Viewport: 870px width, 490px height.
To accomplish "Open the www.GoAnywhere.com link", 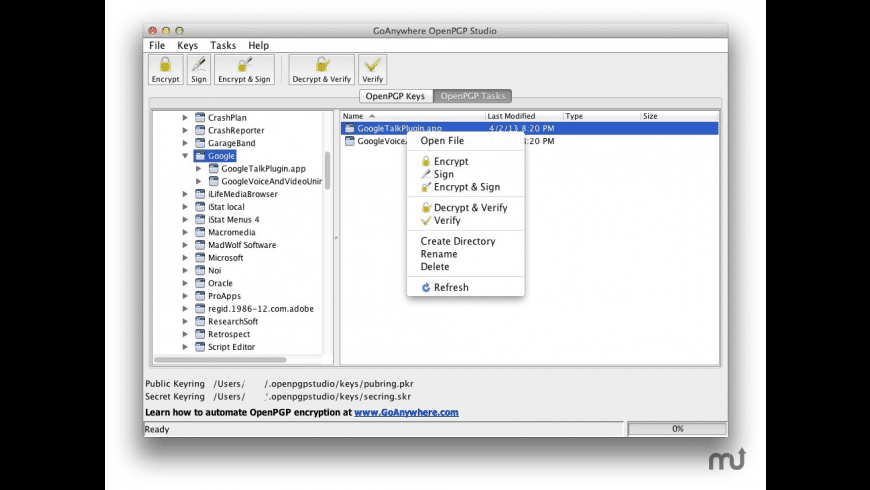I will (406, 413).
